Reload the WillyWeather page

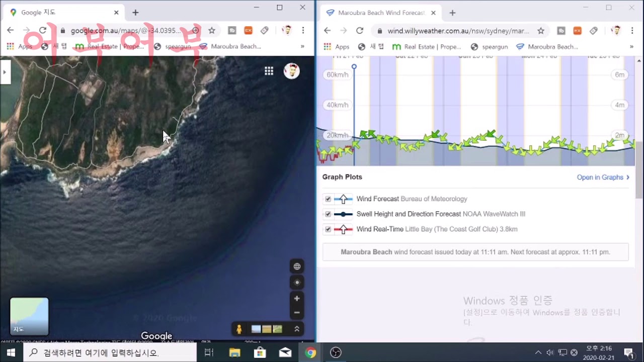360,31
